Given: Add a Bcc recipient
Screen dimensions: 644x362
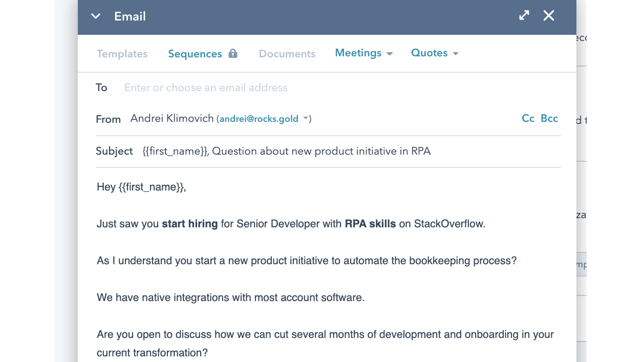Looking at the screenshot, I should point(549,118).
